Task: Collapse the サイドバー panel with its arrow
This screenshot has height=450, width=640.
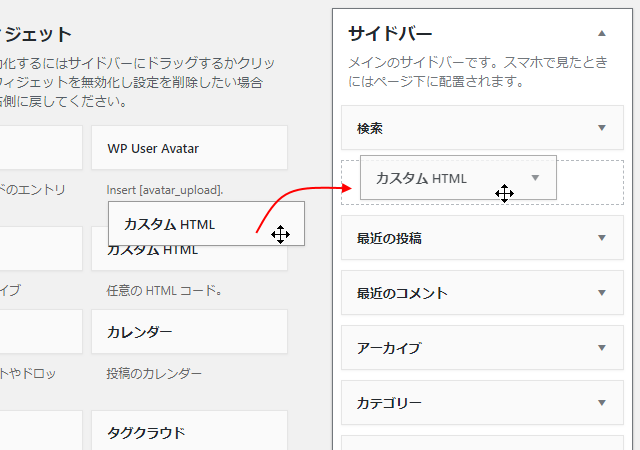Action: 602,33
